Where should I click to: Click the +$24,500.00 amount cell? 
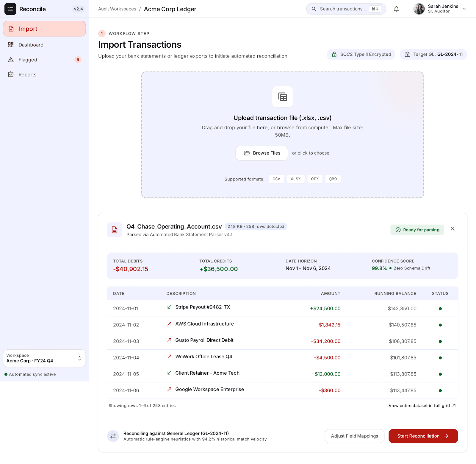click(x=325, y=309)
